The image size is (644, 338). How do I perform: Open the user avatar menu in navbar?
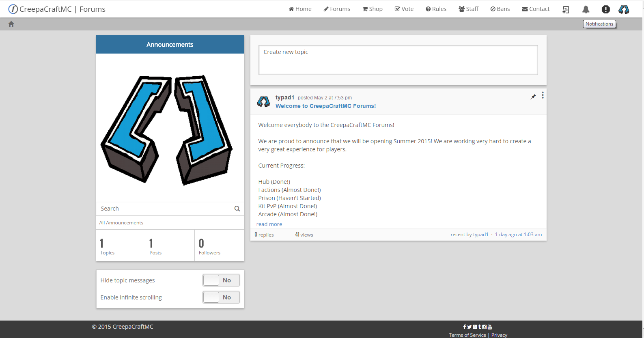[x=624, y=9]
